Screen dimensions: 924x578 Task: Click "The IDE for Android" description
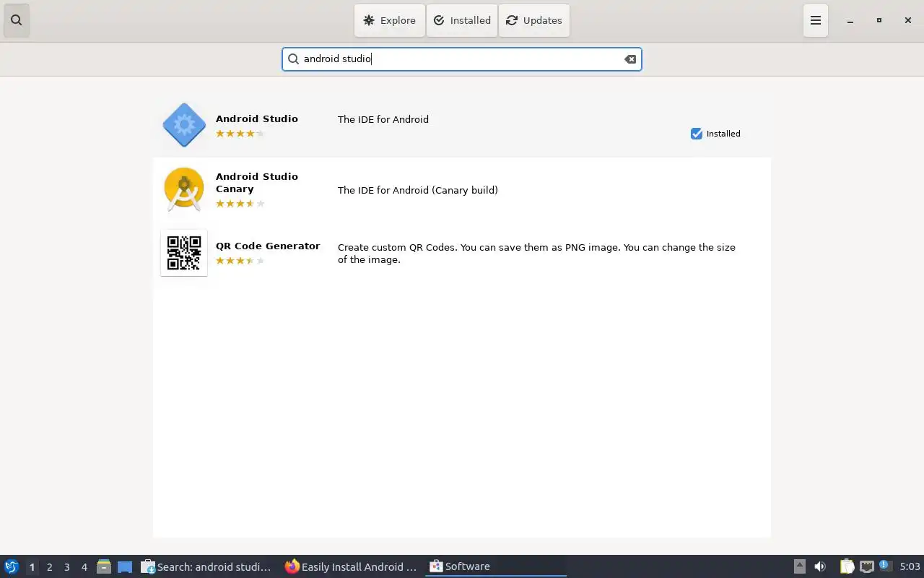(383, 119)
